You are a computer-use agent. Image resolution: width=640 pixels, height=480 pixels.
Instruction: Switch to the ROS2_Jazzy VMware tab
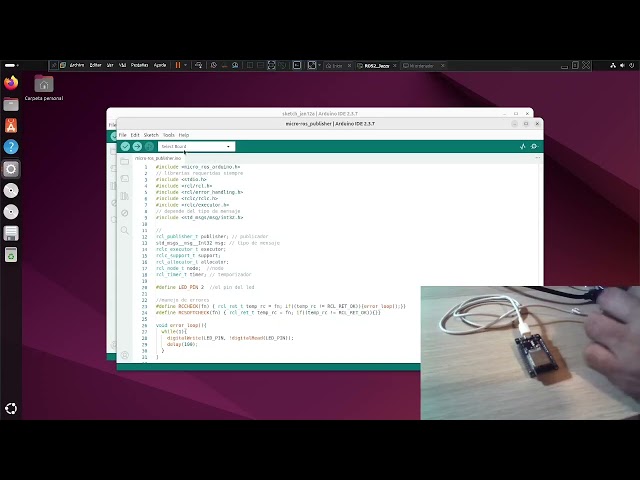tap(374, 65)
